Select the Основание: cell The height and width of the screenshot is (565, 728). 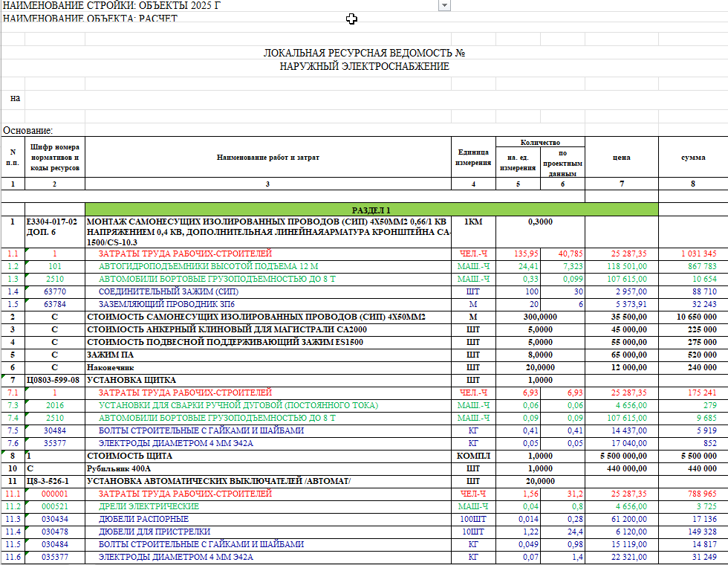(x=28, y=130)
